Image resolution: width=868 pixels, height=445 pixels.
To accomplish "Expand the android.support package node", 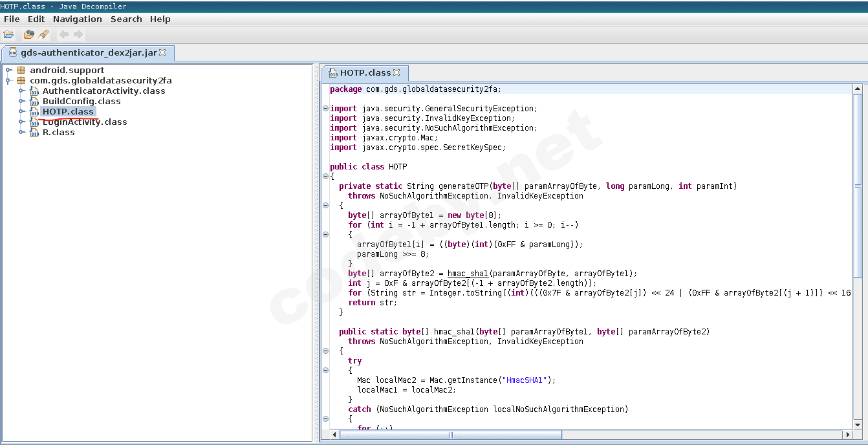I will (x=8, y=70).
